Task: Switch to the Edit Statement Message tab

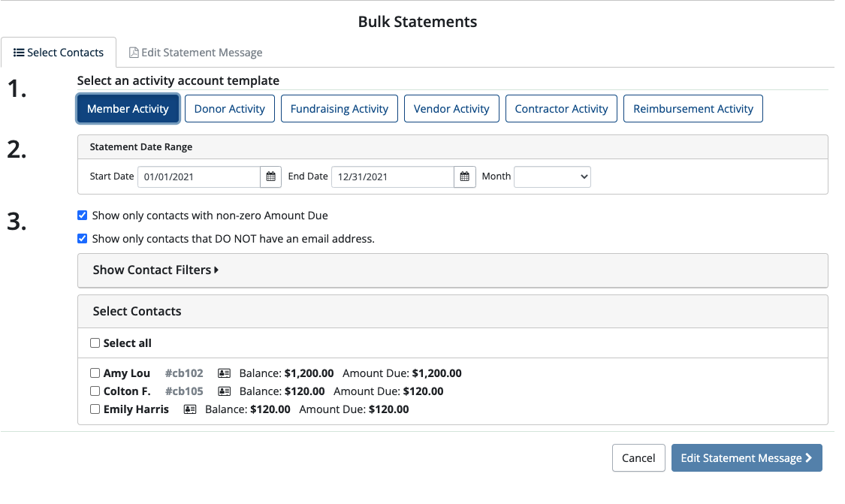Action: pos(196,52)
